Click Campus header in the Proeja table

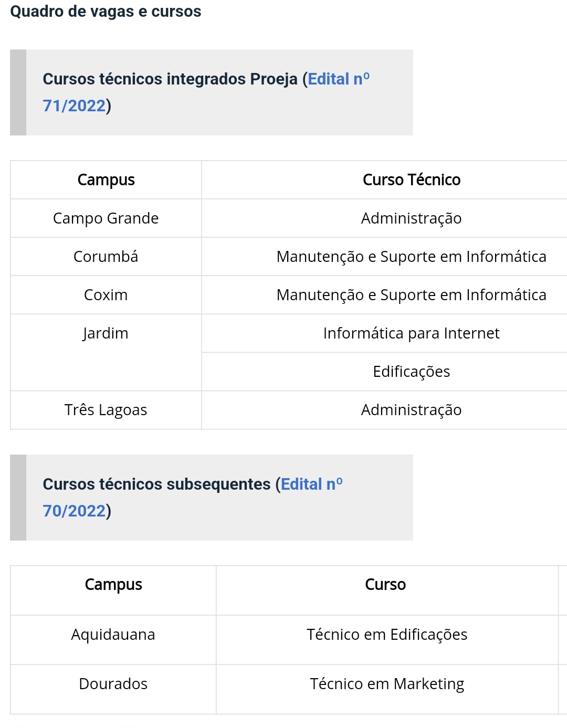click(x=106, y=180)
